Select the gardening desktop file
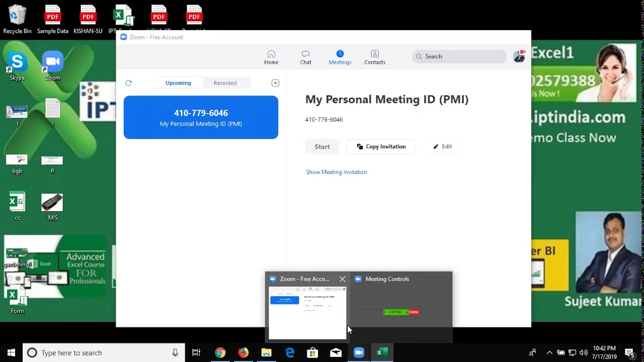This screenshot has width=644, height=362. point(17,257)
